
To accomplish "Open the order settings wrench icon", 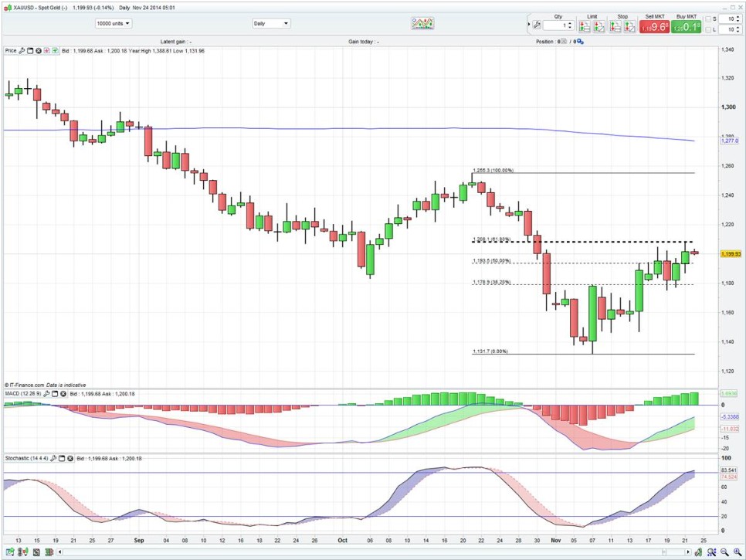I will pyautogui.click(x=537, y=25).
